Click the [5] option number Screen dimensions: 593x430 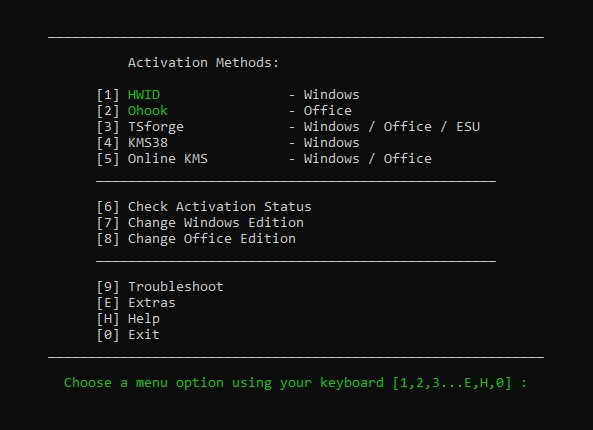click(x=108, y=158)
